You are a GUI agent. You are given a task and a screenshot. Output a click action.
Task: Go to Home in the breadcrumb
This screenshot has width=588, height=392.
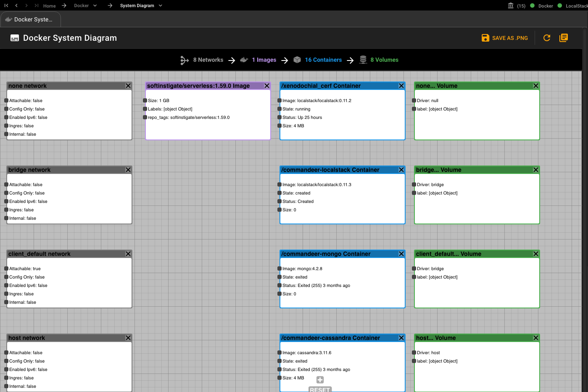(49, 6)
